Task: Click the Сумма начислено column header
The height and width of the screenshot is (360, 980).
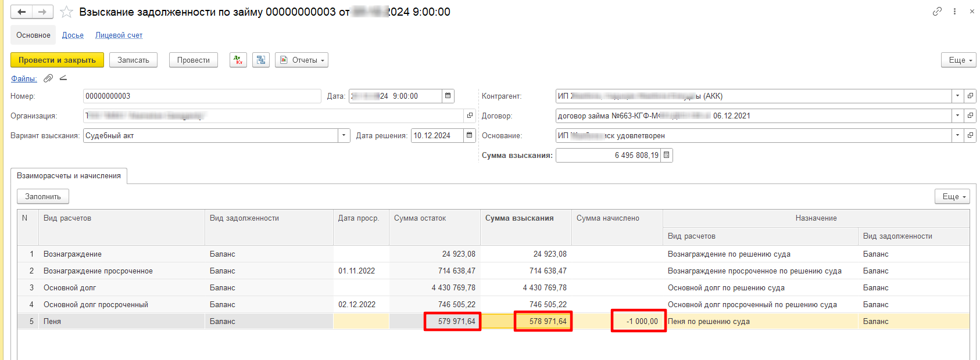Action: (617, 227)
